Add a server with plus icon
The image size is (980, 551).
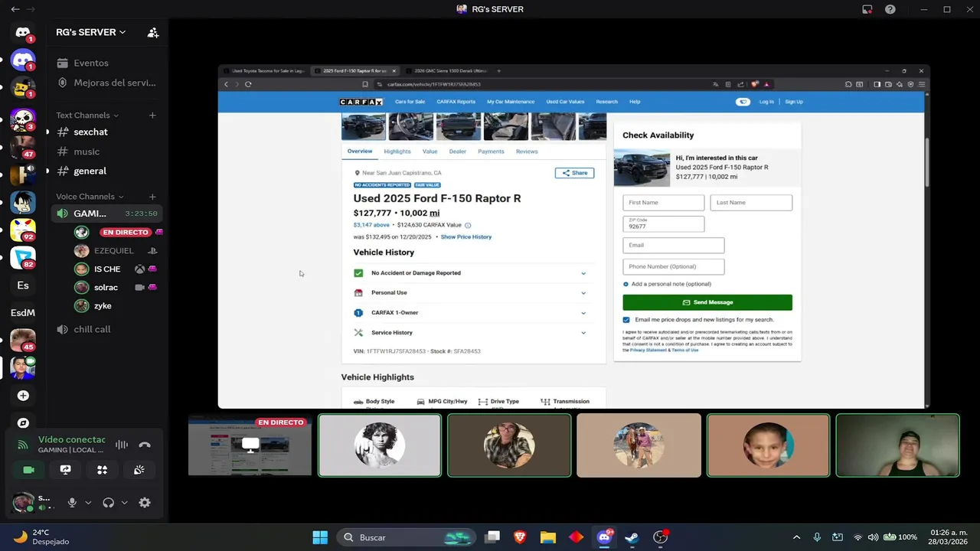coord(23,396)
